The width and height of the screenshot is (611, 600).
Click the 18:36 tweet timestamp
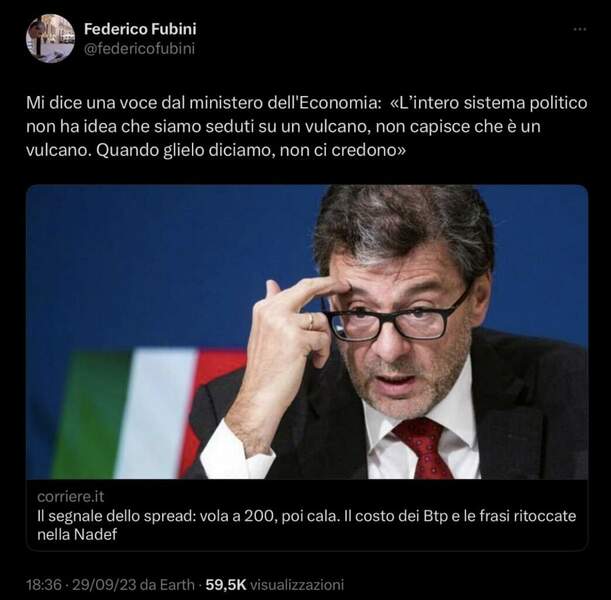(44, 584)
